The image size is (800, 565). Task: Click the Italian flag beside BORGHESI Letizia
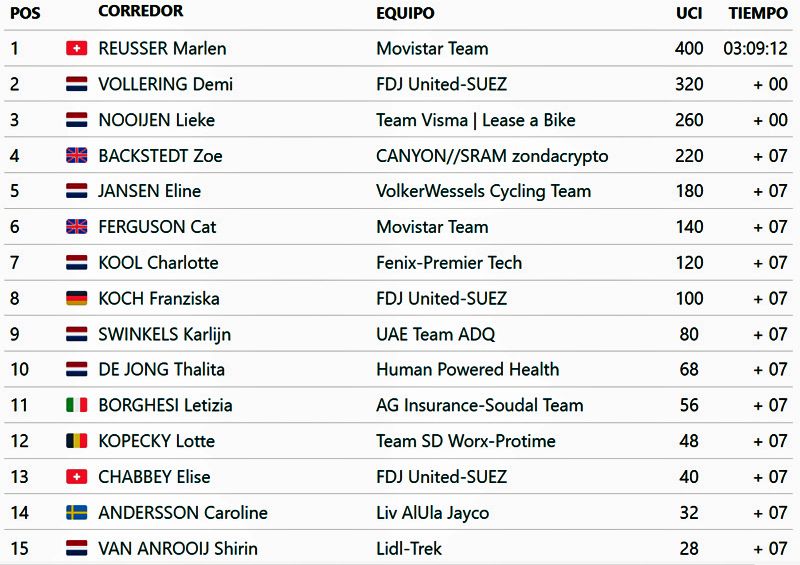click(x=76, y=406)
